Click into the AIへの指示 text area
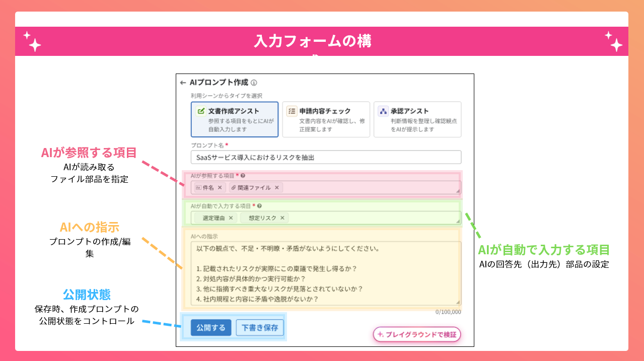The height and width of the screenshot is (361, 644). (326, 273)
